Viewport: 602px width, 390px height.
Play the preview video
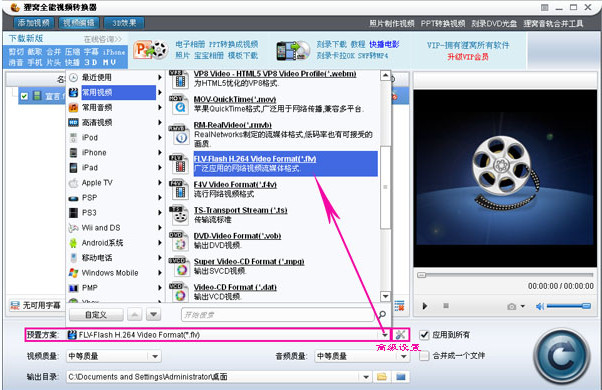click(x=425, y=306)
